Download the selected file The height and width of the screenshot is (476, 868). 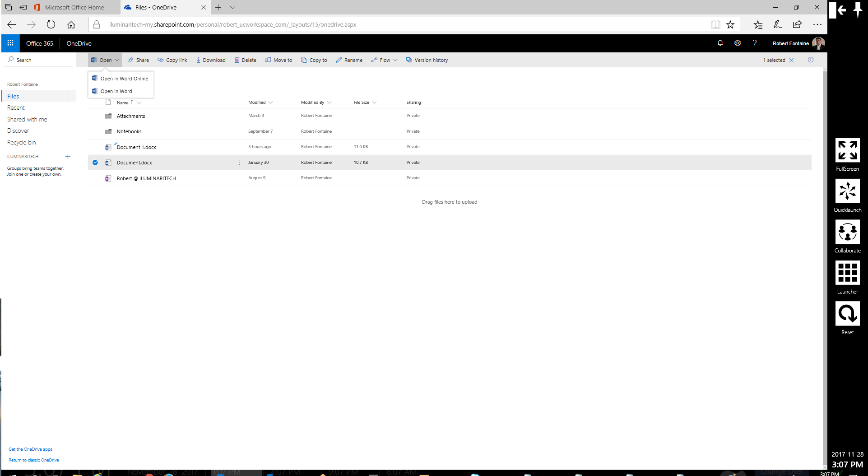(x=211, y=60)
